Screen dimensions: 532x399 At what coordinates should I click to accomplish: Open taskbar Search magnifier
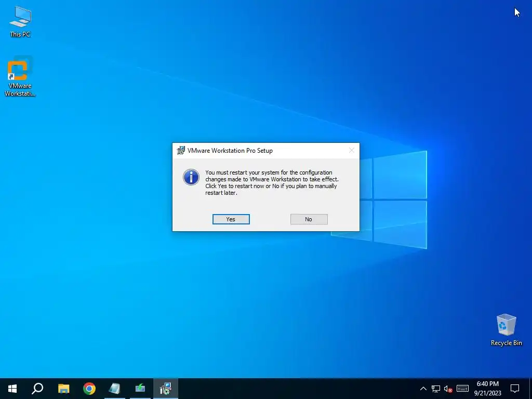[37, 389]
